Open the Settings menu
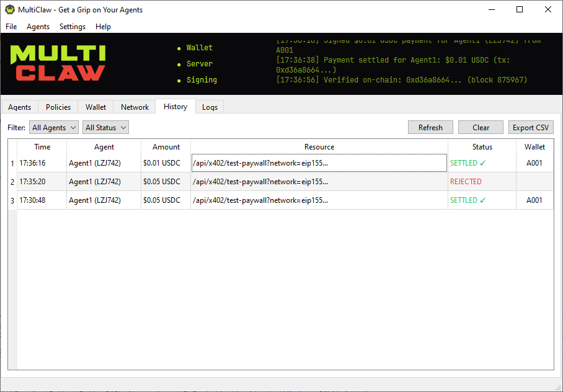Viewport: 563px width, 392px height. (x=72, y=27)
